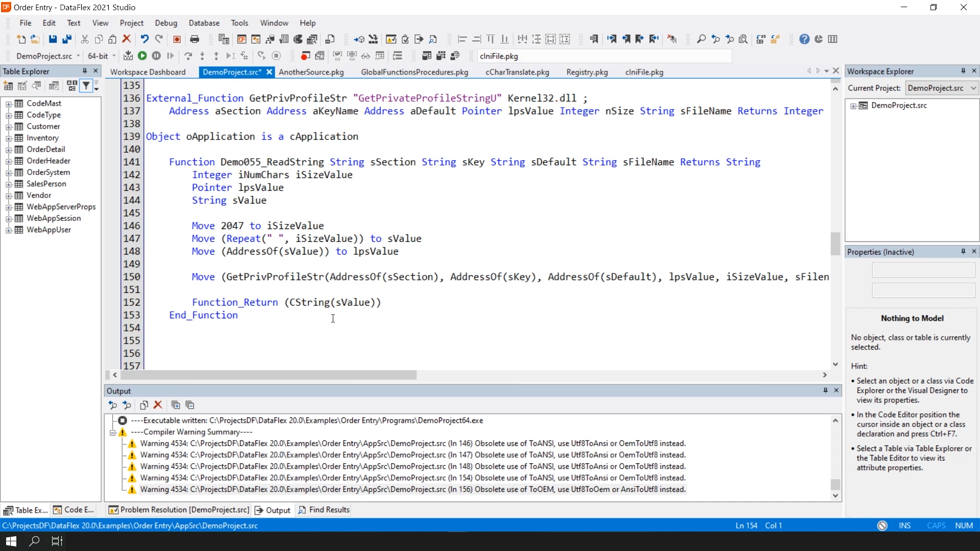Open the Database menu

pyautogui.click(x=204, y=23)
